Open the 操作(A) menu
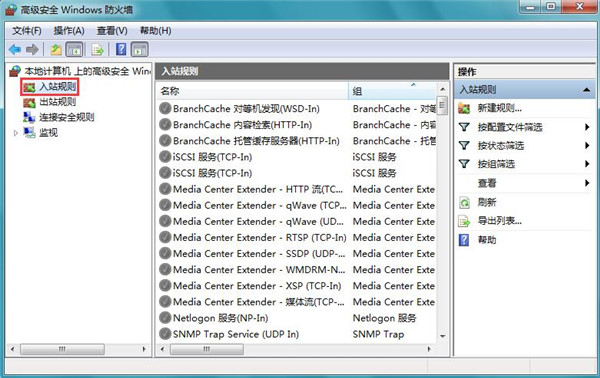The width and height of the screenshot is (600, 378). [x=69, y=31]
